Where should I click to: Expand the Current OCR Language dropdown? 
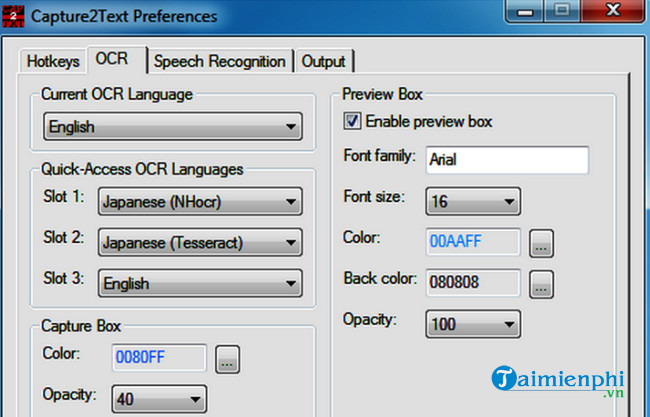(172, 127)
